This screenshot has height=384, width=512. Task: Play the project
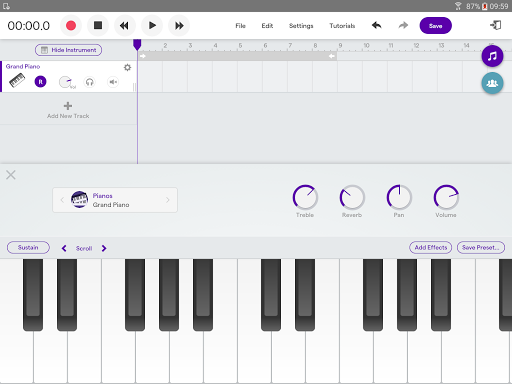(152, 26)
